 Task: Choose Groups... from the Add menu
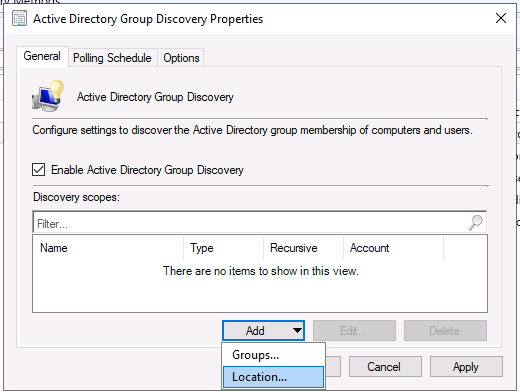click(x=273, y=355)
